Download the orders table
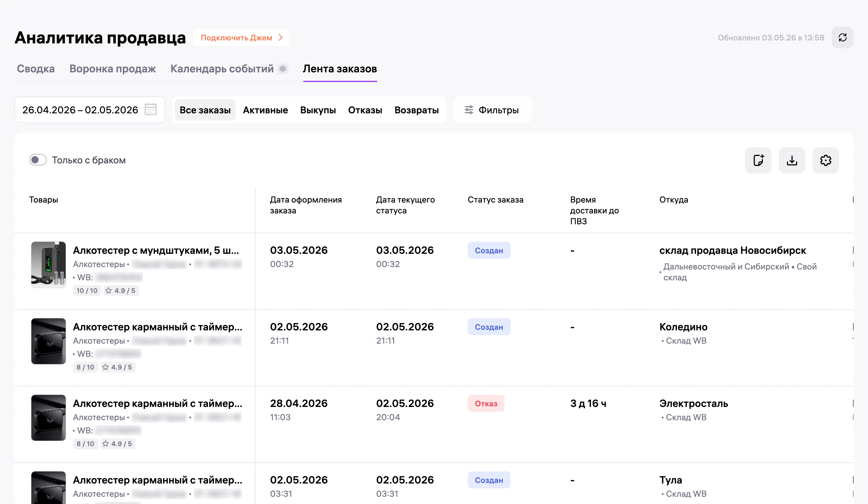The image size is (868, 504). coord(792,160)
